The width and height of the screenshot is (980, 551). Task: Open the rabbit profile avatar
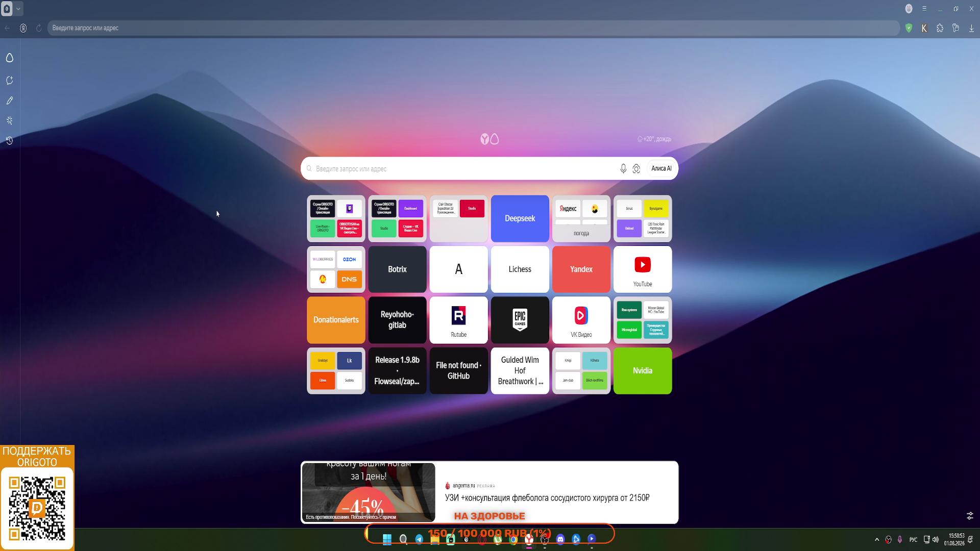point(909,9)
